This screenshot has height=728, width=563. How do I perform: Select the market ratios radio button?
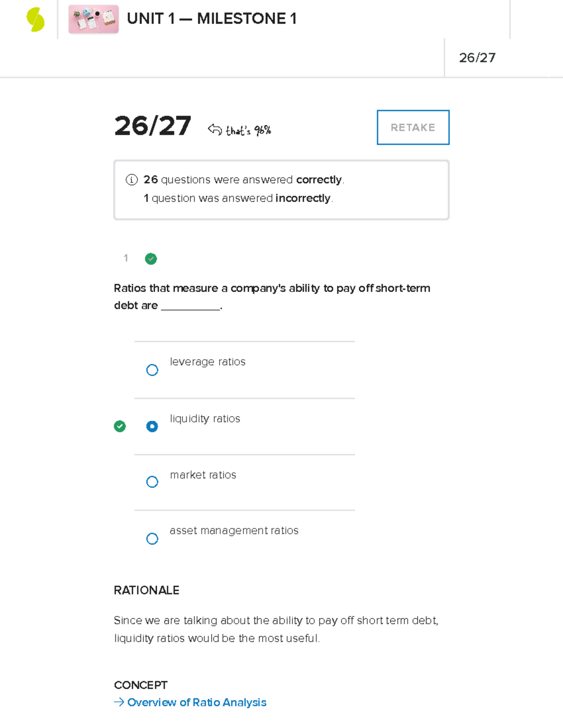[x=152, y=482]
